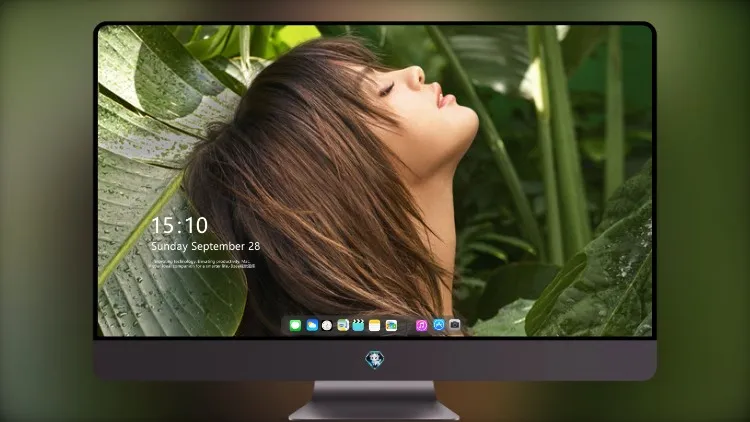Launch the Camera app from the dock
750x422 pixels.
[454, 325]
